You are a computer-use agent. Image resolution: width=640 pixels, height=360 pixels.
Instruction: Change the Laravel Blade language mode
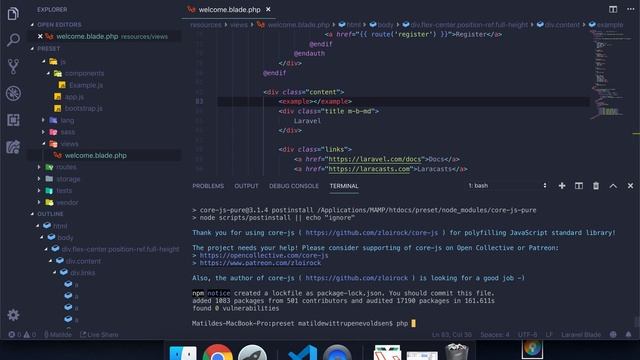coord(581,335)
